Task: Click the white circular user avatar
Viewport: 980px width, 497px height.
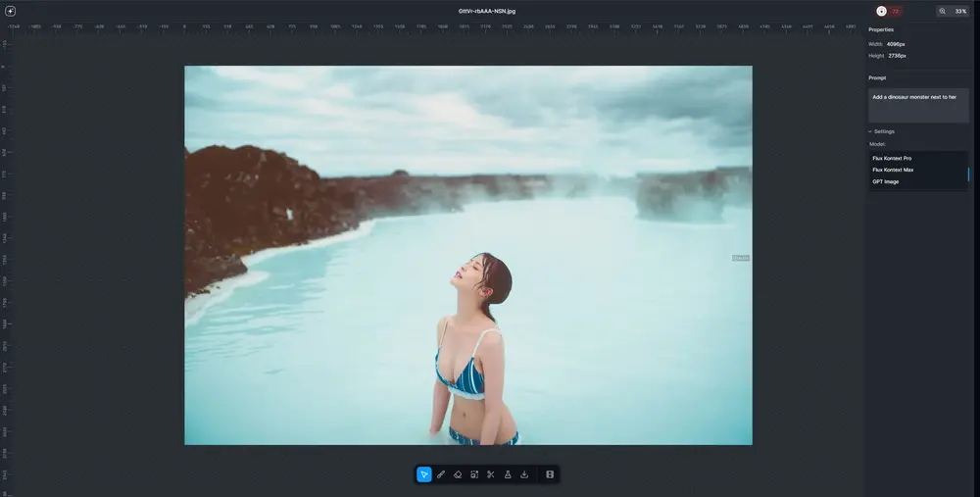Action: [x=881, y=11]
